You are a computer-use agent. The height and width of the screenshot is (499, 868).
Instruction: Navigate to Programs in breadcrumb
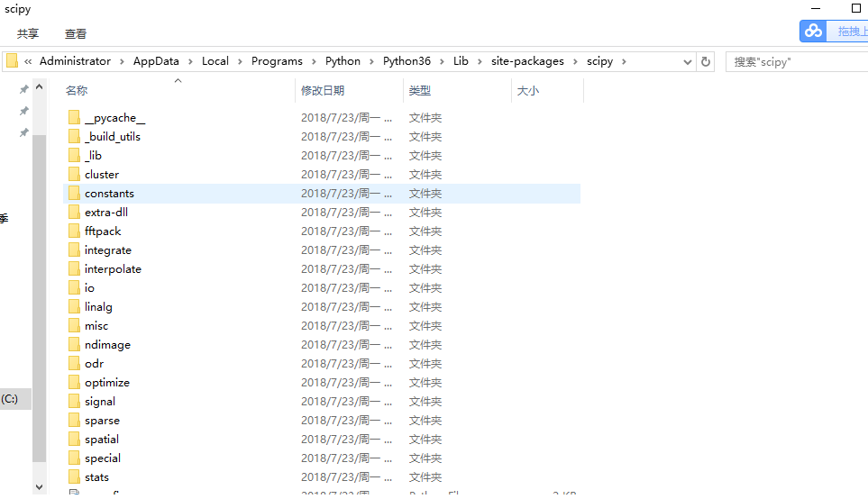click(x=277, y=61)
